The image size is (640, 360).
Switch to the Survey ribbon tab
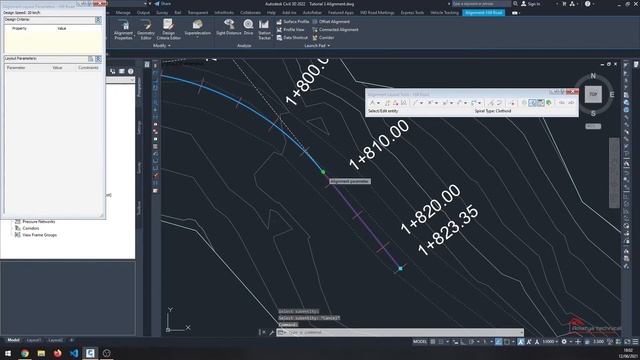[x=162, y=13]
